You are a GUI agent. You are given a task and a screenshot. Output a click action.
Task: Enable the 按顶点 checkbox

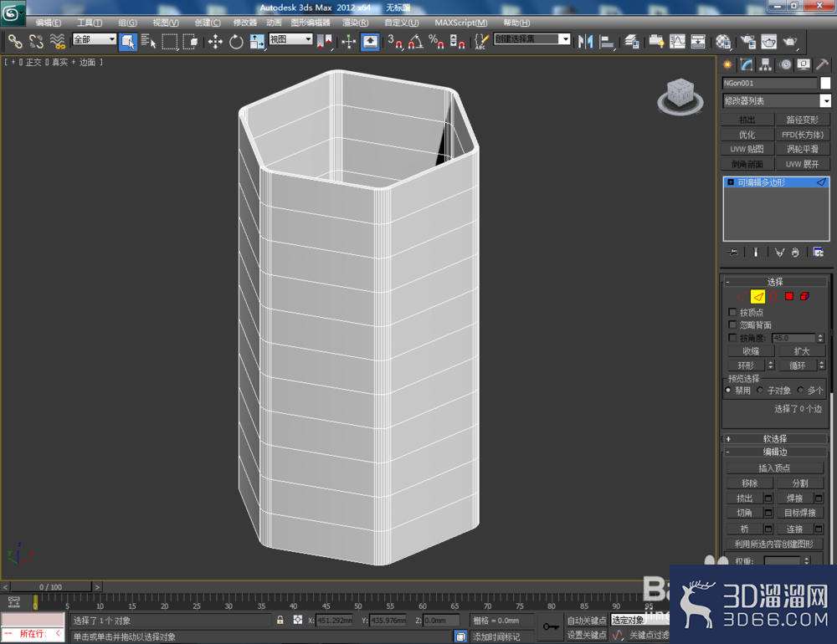pyautogui.click(x=732, y=312)
